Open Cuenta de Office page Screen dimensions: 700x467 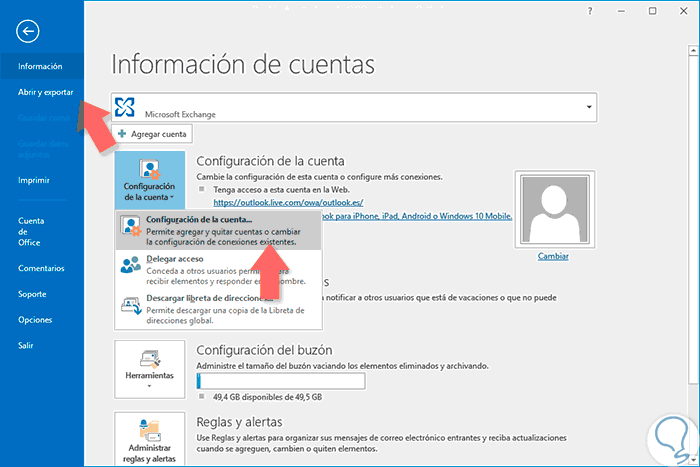point(29,231)
